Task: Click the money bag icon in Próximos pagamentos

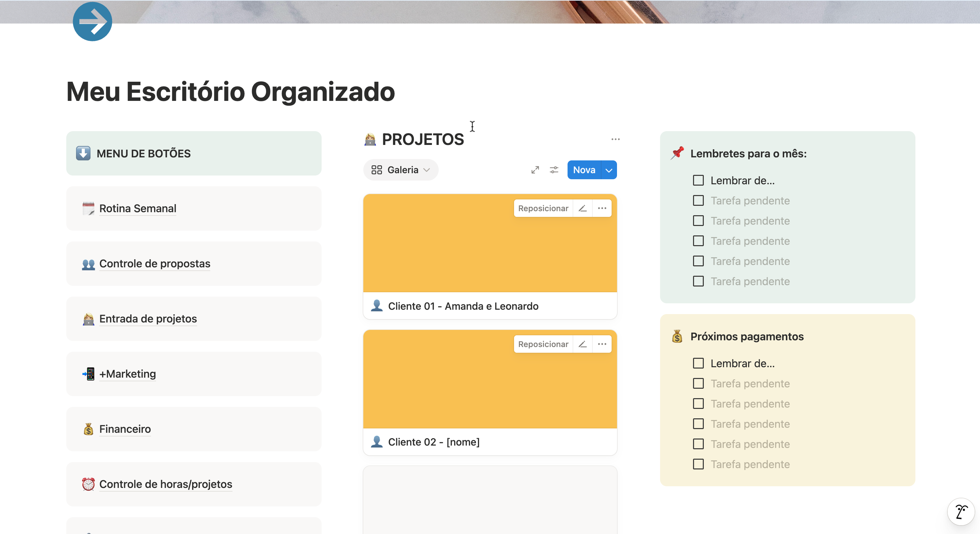Action: click(x=677, y=336)
